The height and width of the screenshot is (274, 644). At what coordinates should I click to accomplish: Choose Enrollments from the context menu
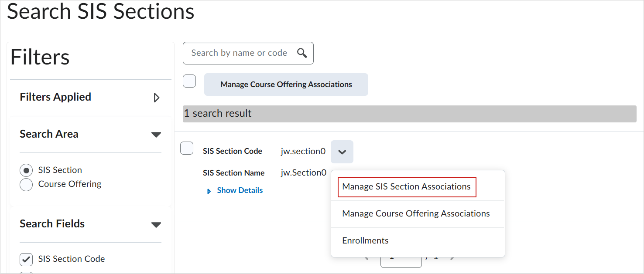pyautogui.click(x=365, y=240)
